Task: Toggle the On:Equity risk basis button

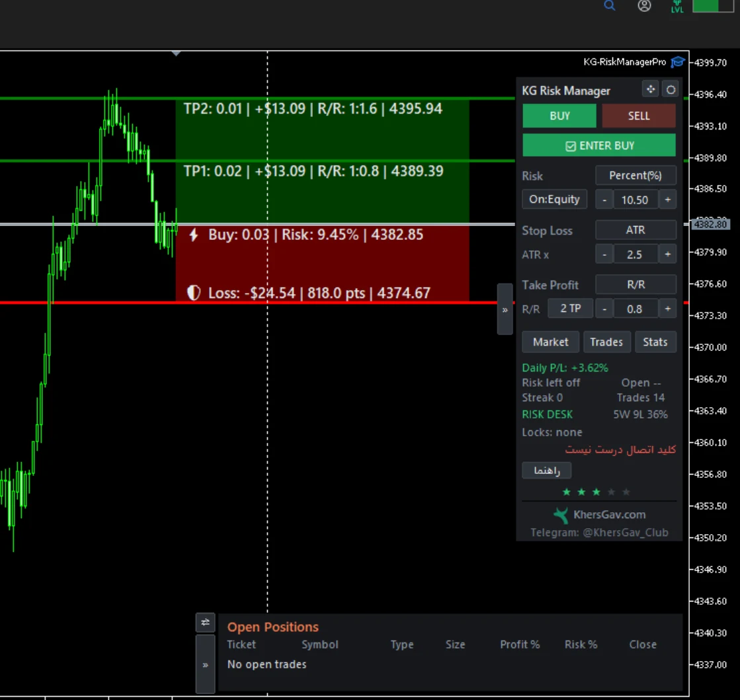Action: (x=554, y=199)
